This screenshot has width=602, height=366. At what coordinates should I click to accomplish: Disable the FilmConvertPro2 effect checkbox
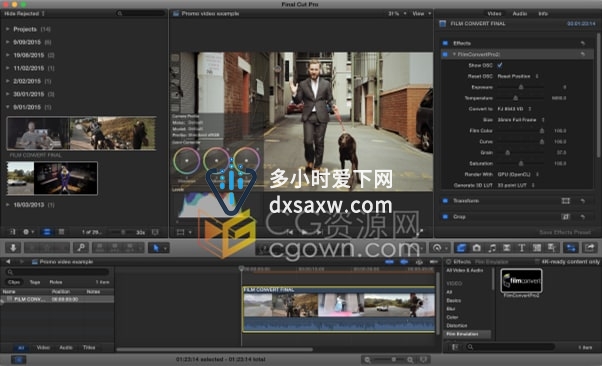tap(445, 55)
